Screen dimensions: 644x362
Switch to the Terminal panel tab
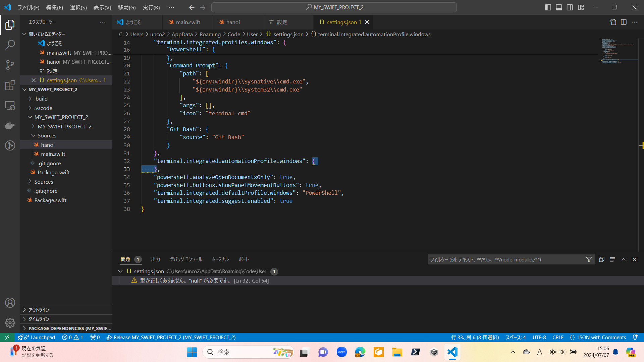pyautogui.click(x=220, y=259)
